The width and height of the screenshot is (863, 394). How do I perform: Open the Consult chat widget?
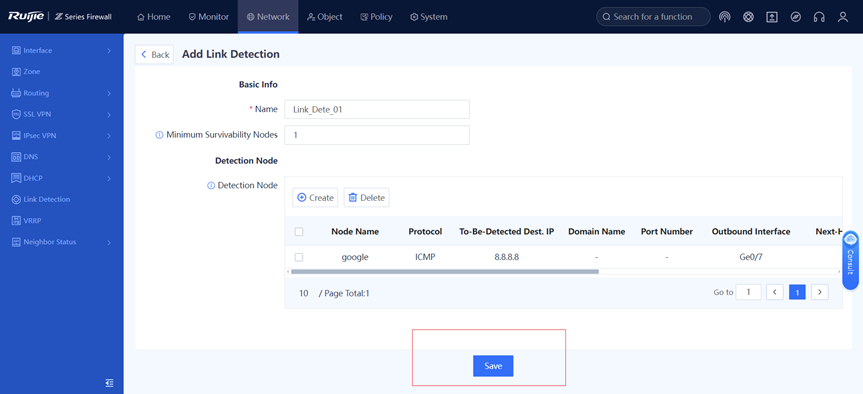pyautogui.click(x=850, y=260)
